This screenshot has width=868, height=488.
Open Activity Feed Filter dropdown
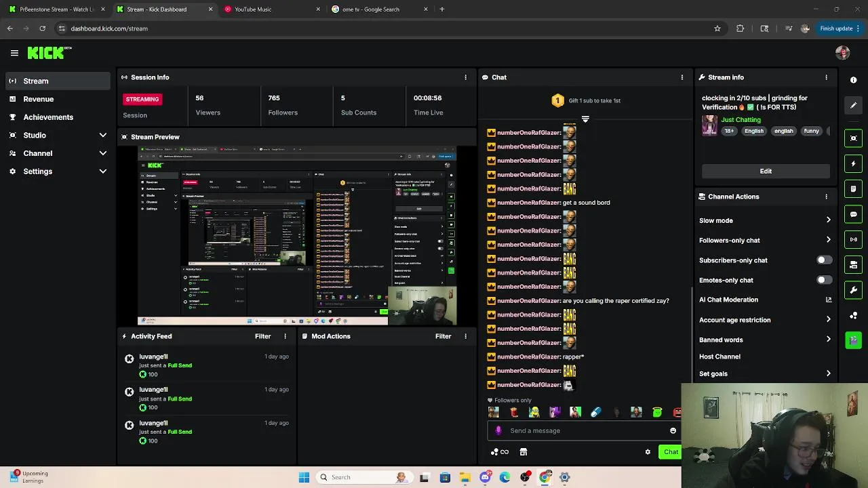tap(262, 336)
